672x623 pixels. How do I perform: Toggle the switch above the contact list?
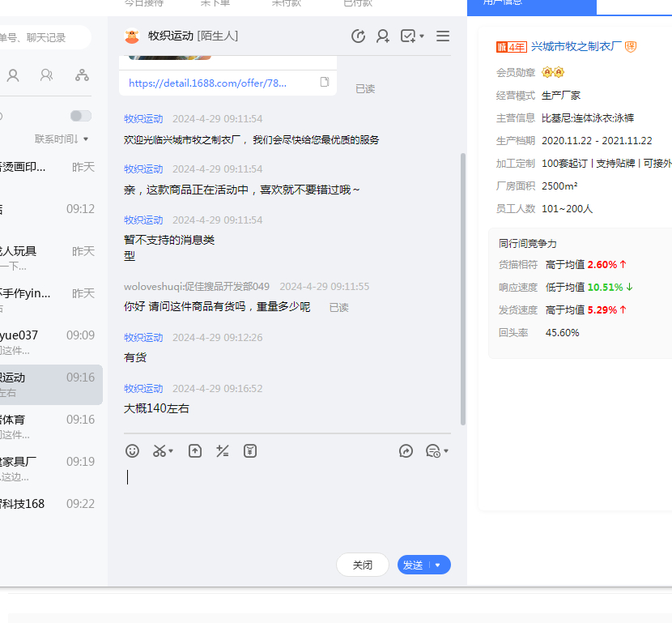[x=81, y=116]
